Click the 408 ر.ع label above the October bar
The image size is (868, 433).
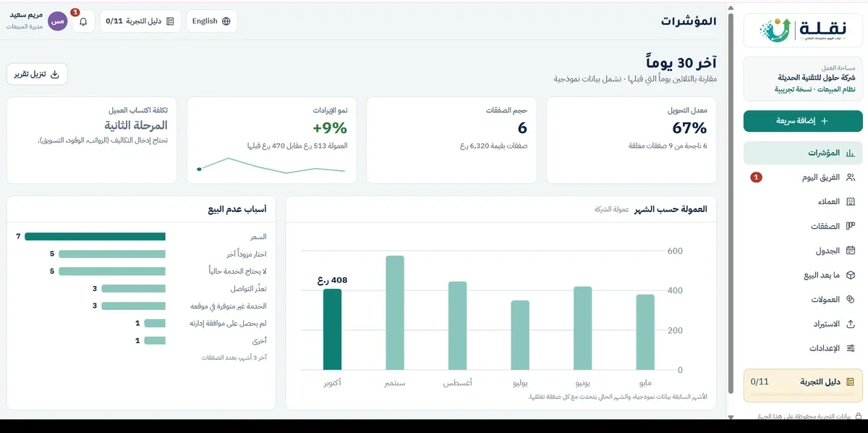point(332,280)
